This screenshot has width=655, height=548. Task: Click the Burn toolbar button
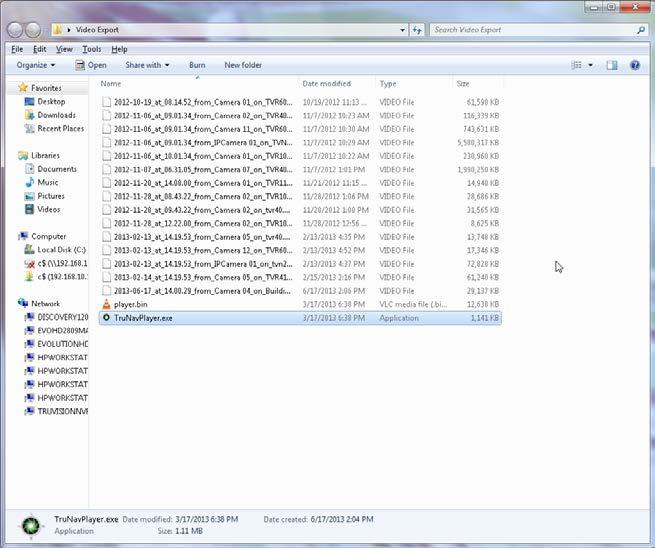click(x=197, y=65)
